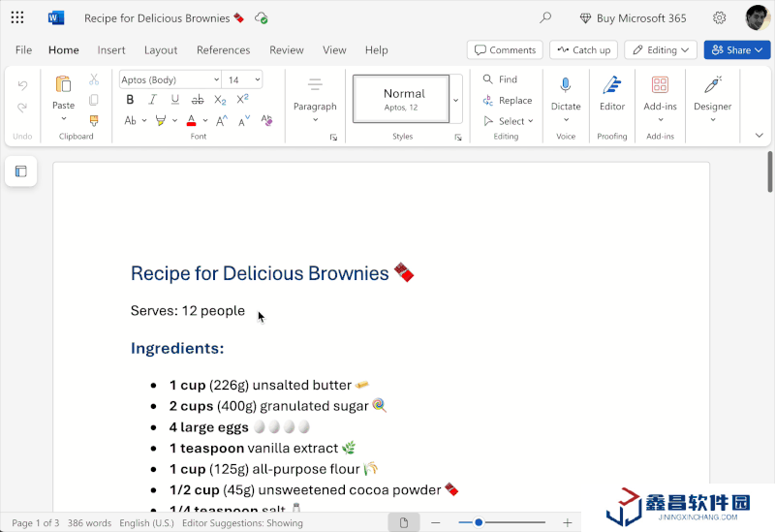Toggle Bold formatting

130,100
